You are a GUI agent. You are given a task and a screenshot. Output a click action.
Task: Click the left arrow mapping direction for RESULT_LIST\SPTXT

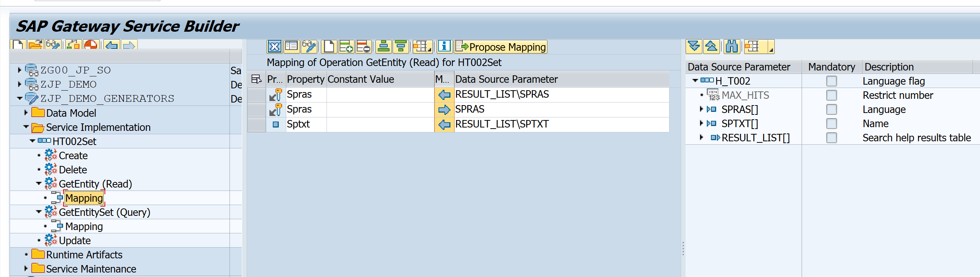[x=444, y=124]
